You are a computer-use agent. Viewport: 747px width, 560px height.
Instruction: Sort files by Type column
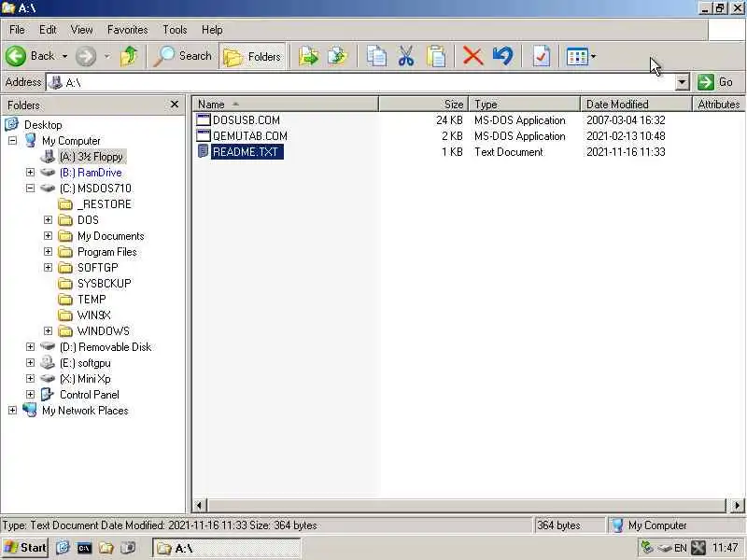point(525,105)
